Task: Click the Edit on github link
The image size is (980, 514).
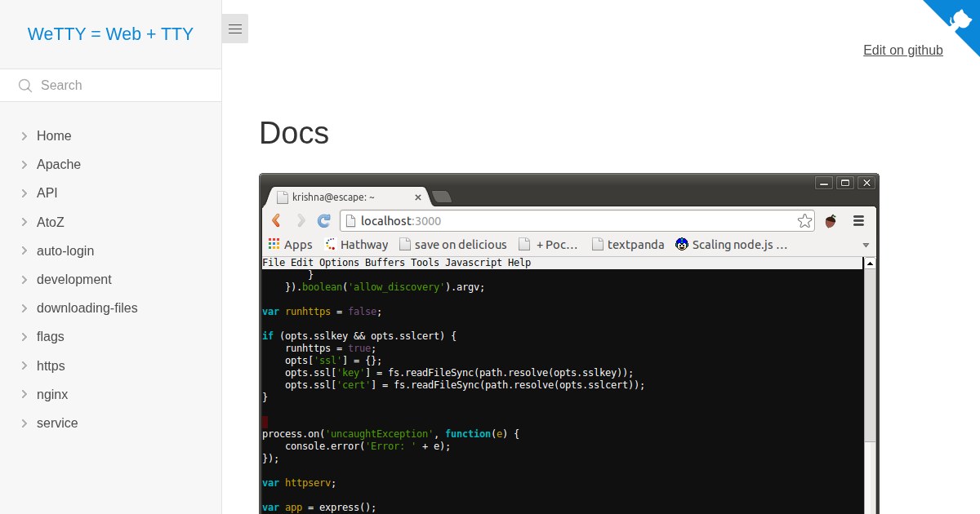Action: pyautogui.click(x=903, y=51)
